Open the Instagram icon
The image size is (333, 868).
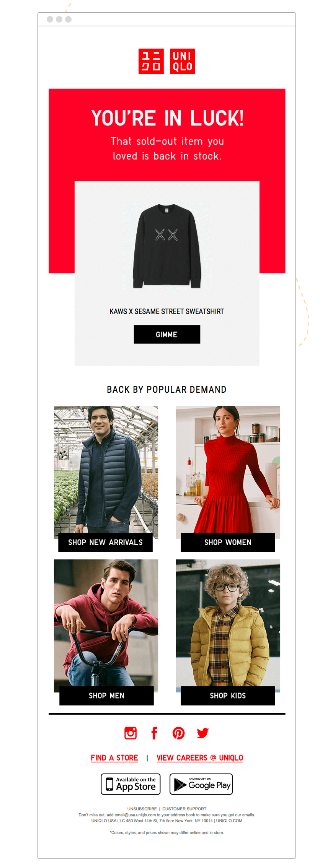[131, 733]
